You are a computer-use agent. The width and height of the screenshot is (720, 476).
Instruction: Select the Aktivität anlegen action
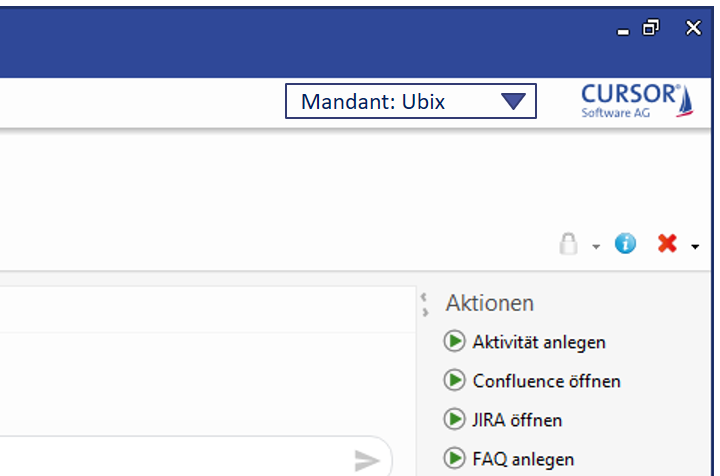click(x=539, y=342)
